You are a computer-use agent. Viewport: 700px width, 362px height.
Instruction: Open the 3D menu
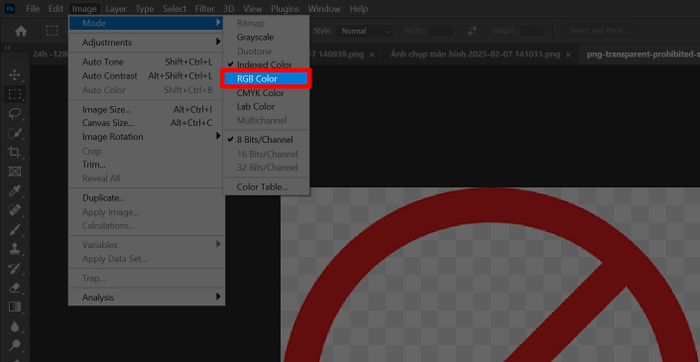point(229,8)
